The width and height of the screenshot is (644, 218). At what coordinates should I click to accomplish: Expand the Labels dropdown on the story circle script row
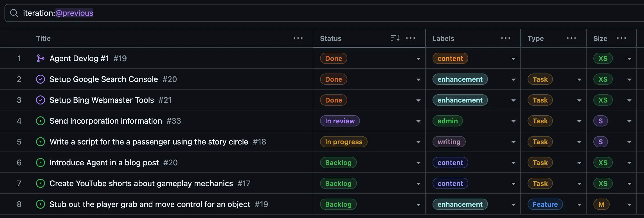514,142
